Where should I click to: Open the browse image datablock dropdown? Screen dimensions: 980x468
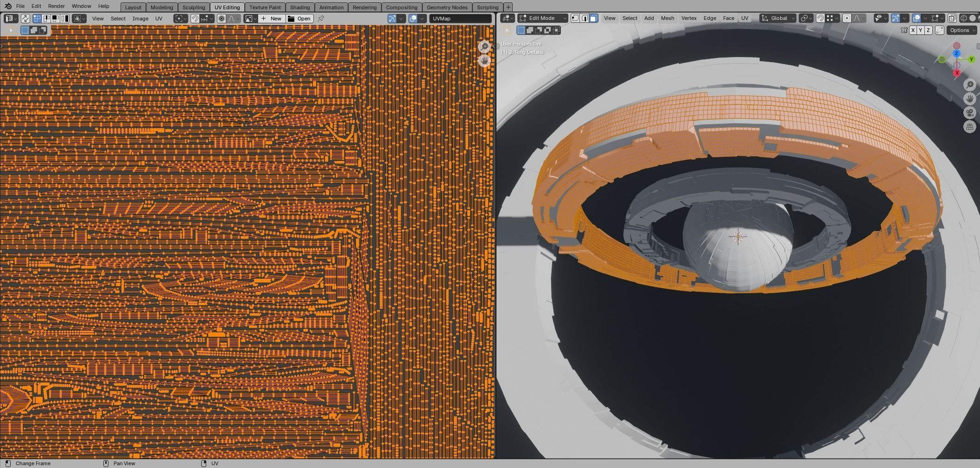tap(251, 19)
